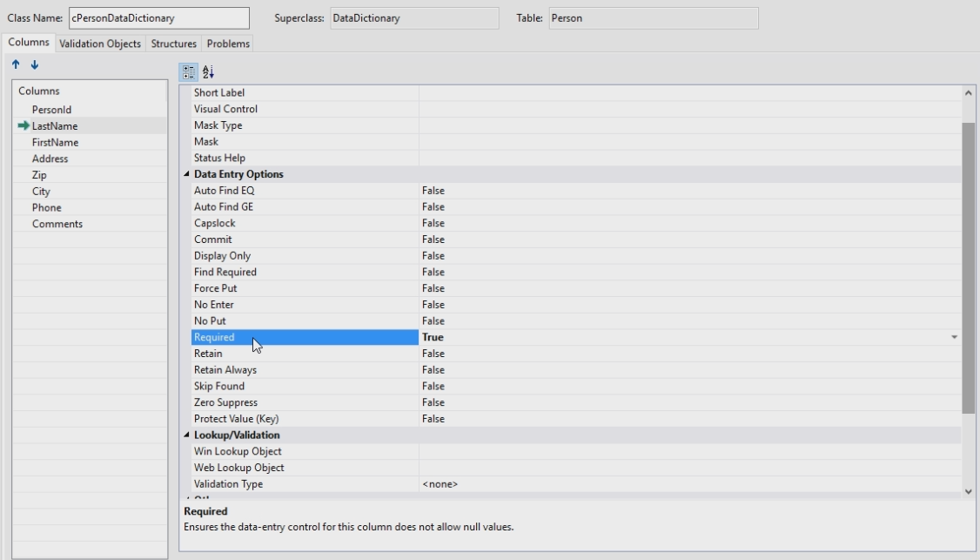Click the move column up arrow

[16, 65]
